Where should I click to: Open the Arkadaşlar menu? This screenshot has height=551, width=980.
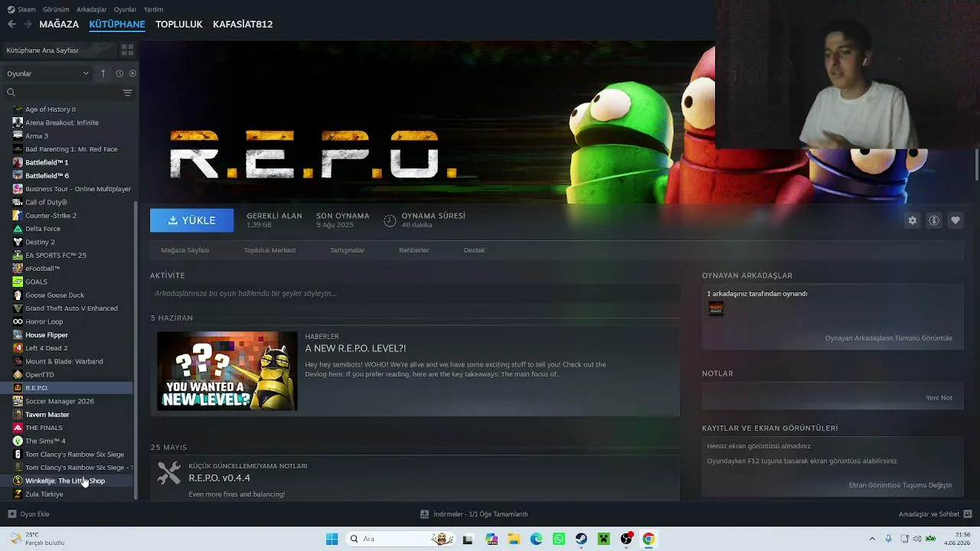(92, 9)
